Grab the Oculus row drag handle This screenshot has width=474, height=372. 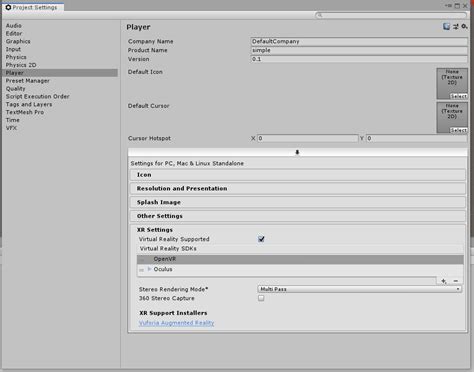(142, 270)
